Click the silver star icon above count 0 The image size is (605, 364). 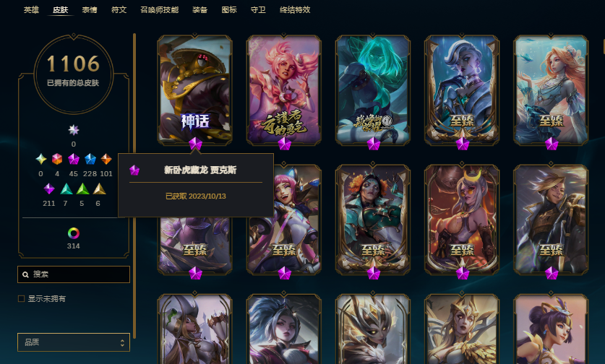tap(73, 130)
